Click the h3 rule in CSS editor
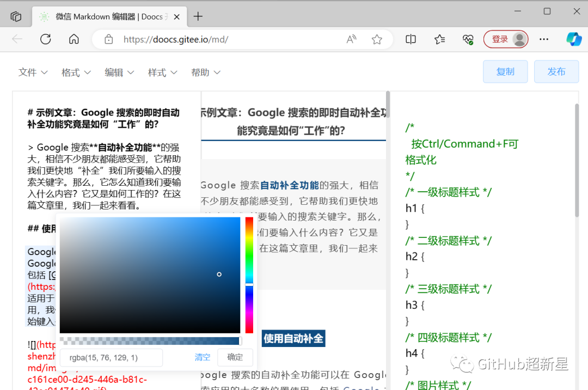Image resolution: width=588 pixels, height=390 pixels. point(415,305)
